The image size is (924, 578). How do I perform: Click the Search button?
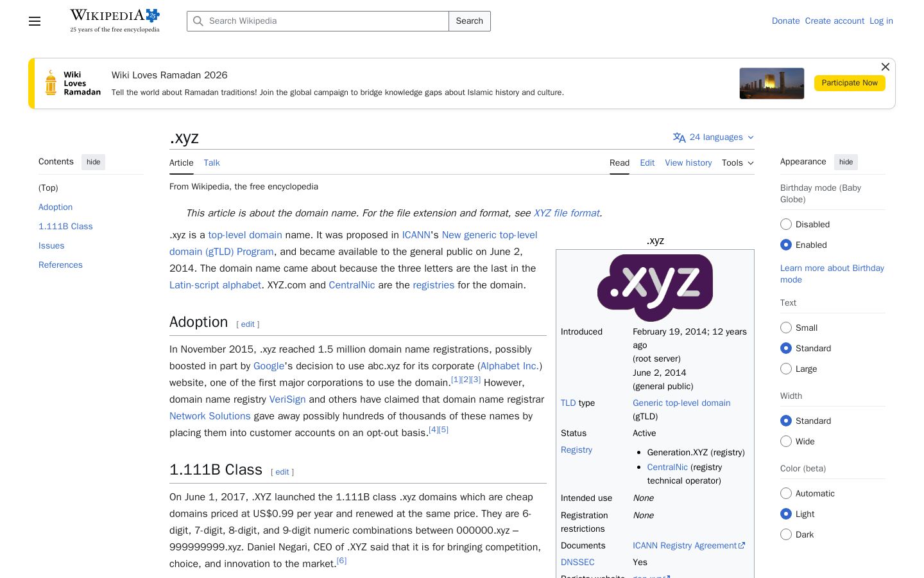(x=470, y=21)
